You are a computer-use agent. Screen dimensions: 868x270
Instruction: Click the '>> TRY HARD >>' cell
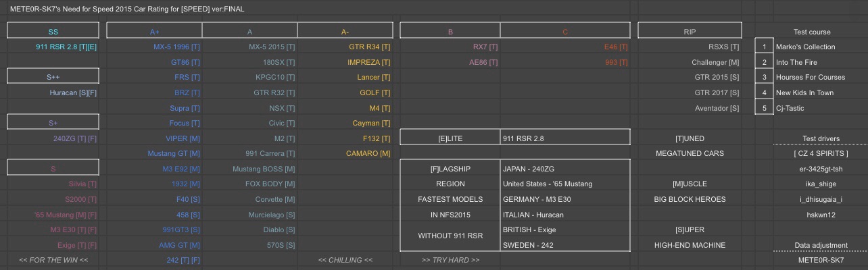tap(450, 260)
